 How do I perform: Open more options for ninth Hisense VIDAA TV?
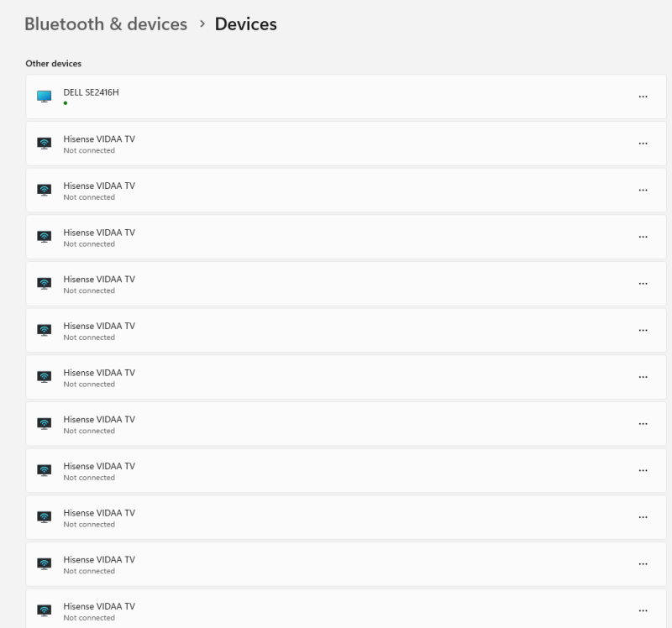click(x=643, y=517)
